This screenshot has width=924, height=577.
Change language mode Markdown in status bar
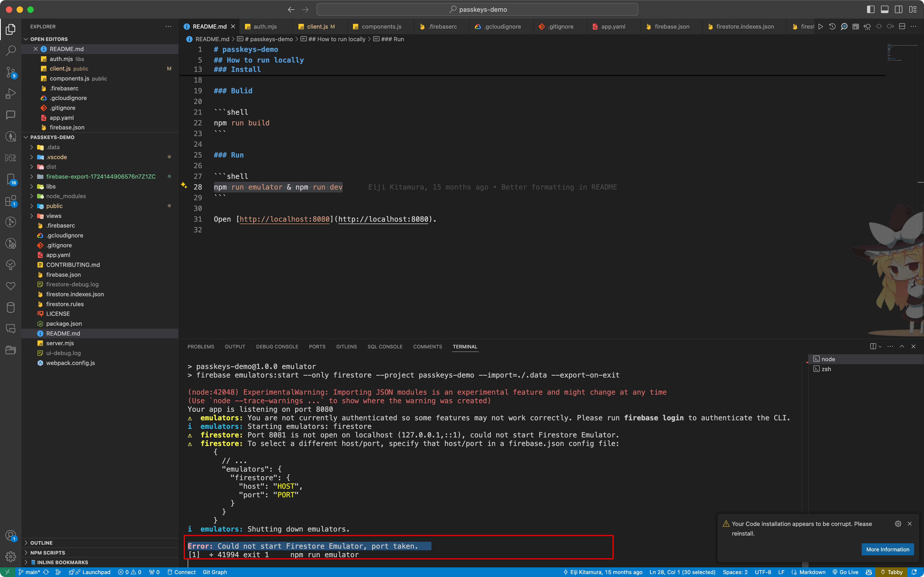pyautogui.click(x=812, y=572)
